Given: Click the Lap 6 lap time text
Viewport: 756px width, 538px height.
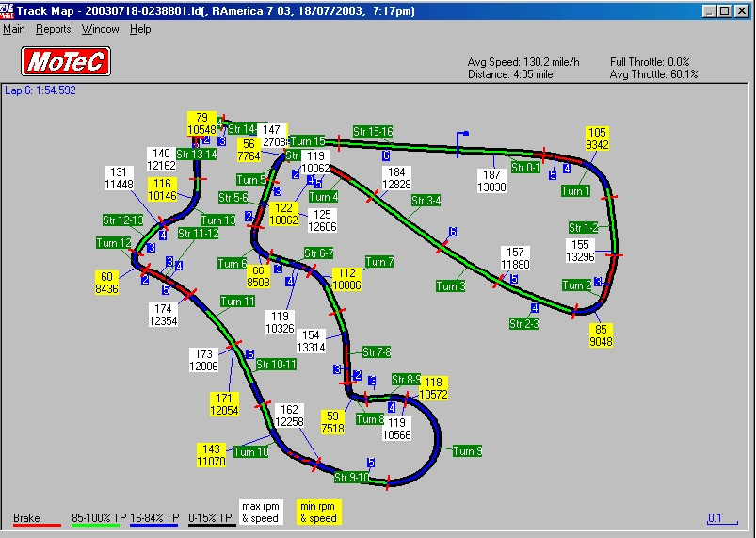Looking at the screenshot, I should click(40, 90).
